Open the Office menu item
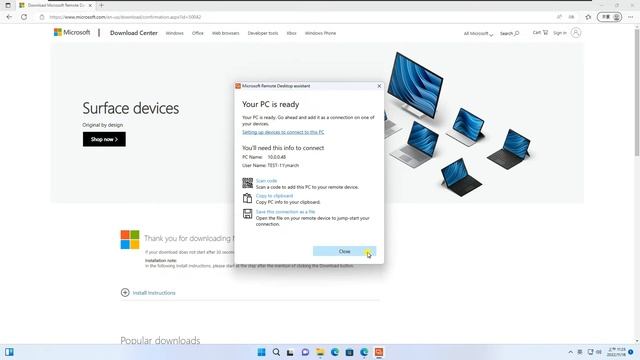This screenshot has width=640, height=360. [198, 33]
